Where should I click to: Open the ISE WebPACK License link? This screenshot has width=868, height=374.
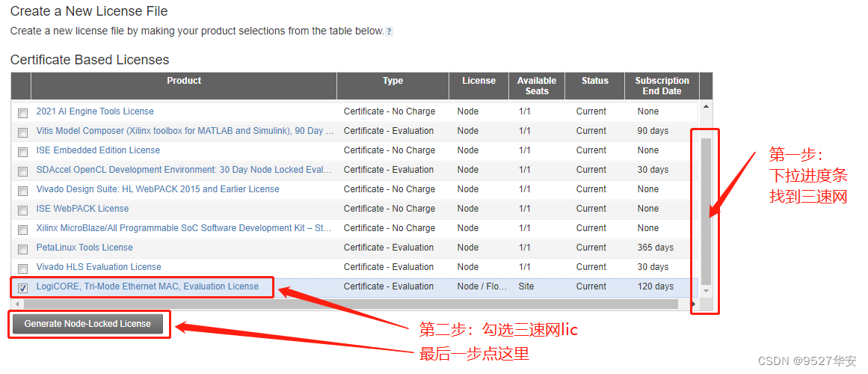click(82, 209)
